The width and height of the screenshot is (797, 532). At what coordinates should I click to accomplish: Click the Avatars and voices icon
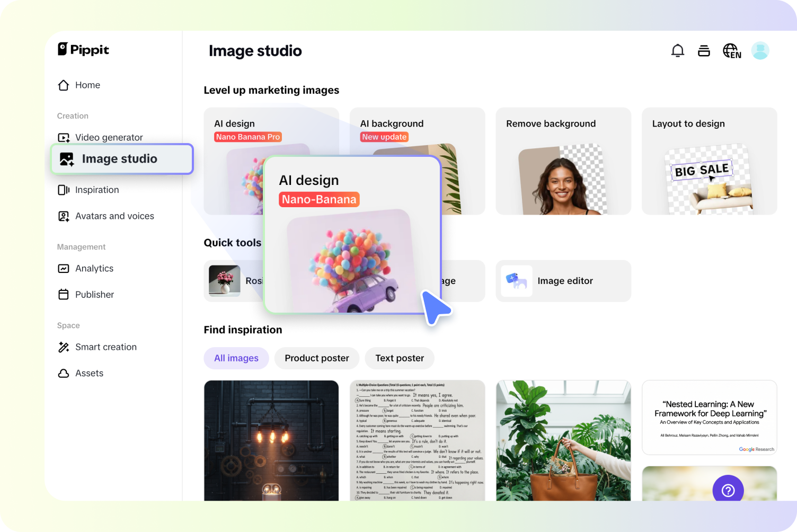[64, 216]
